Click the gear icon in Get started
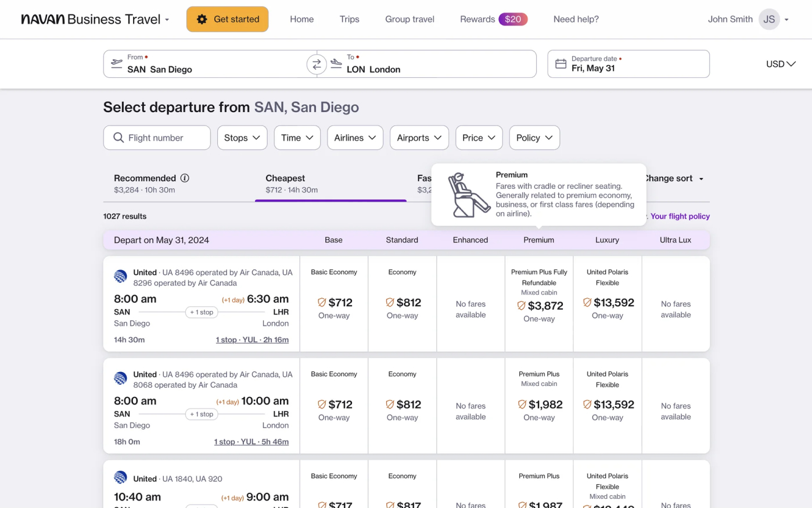The image size is (812, 508). click(x=202, y=19)
